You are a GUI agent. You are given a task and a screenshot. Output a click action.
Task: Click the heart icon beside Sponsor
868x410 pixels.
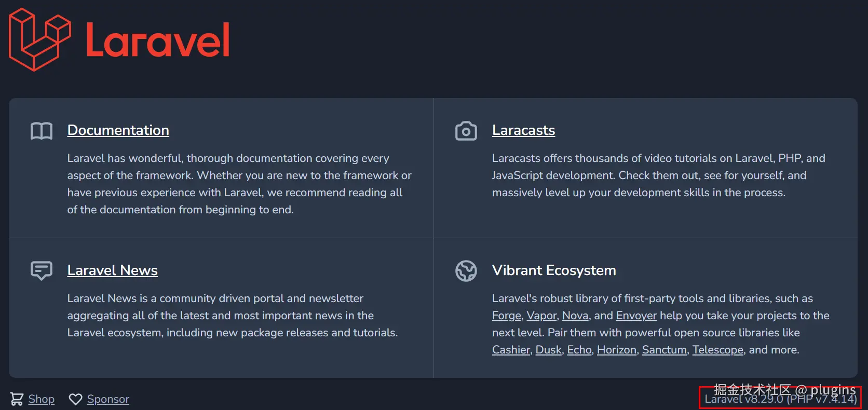(76, 399)
